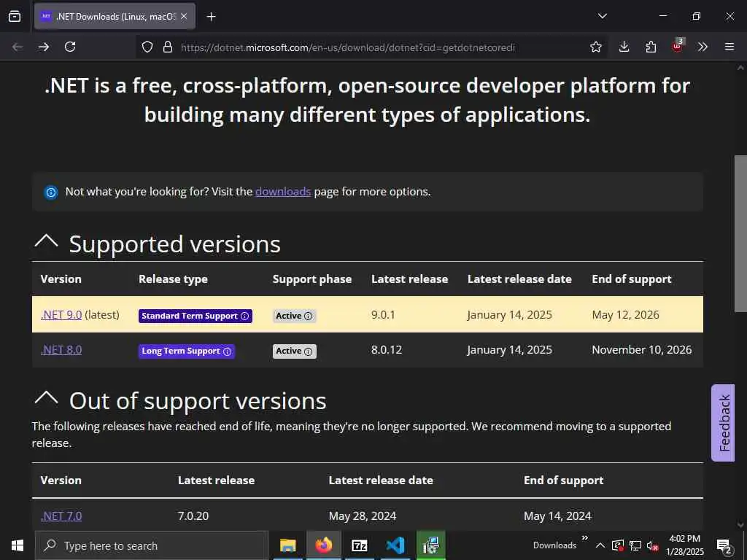Open the Windows Start menu
Screen dimensions: 747x560
tap(18, 545)
